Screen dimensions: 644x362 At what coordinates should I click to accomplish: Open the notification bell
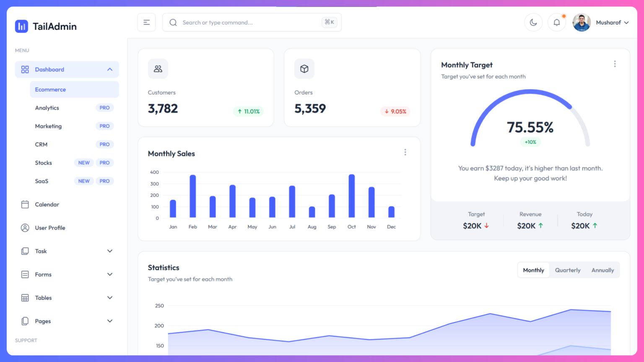coord(557,22)
